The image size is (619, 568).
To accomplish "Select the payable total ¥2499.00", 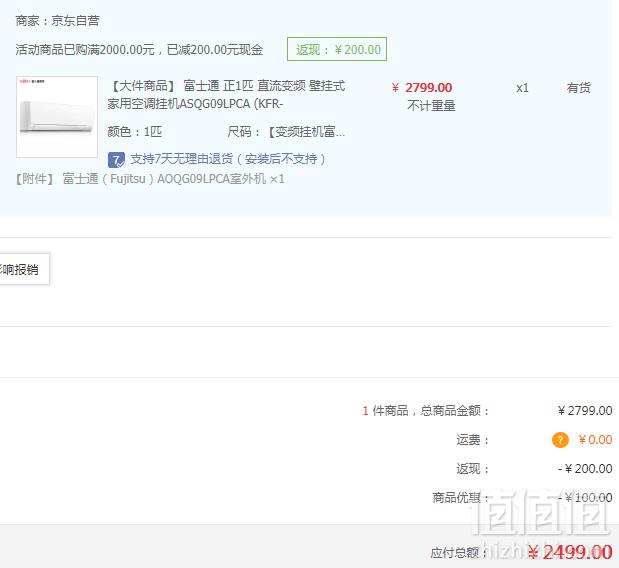I will pos(570,552).
